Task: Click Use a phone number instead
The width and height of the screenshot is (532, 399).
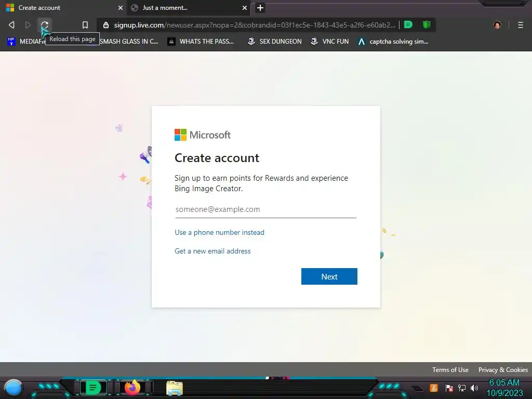Action: pyautogui.click(x=219, y=232)
